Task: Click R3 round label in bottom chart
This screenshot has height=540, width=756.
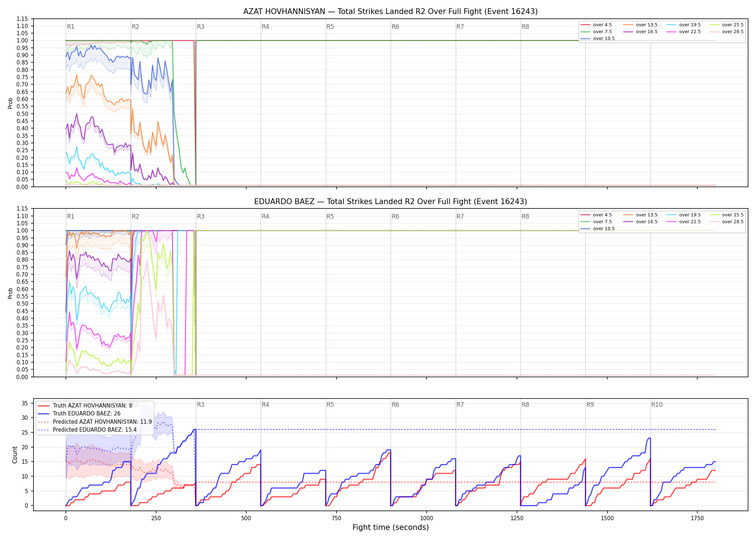Action: point(201,405)
